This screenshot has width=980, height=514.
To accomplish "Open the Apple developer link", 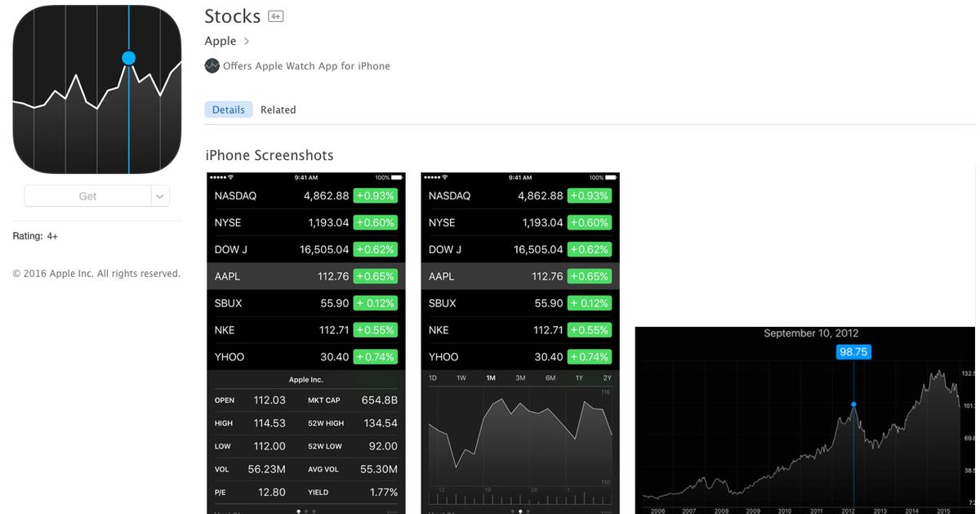I will point(220,42).
